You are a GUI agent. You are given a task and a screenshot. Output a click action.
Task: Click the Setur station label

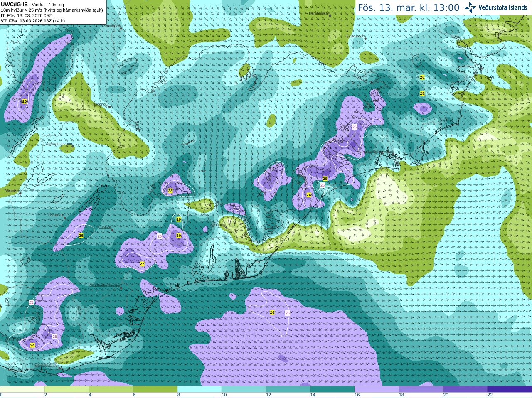click(x=16, y=99)
